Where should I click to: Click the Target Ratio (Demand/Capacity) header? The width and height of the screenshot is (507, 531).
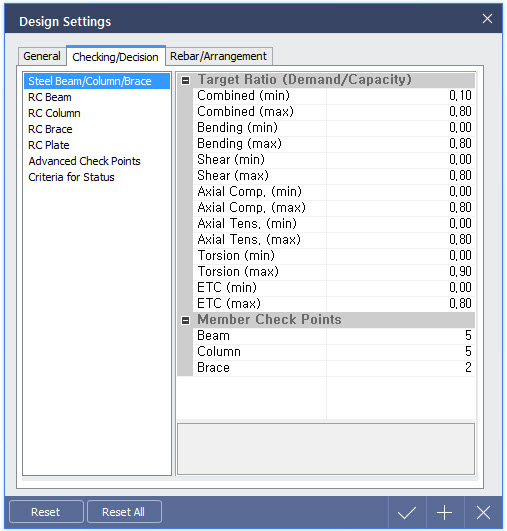[304, 80]
